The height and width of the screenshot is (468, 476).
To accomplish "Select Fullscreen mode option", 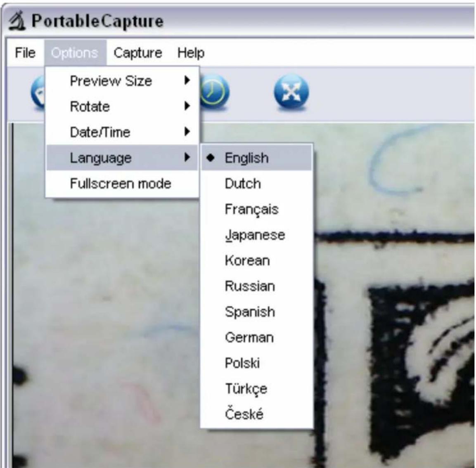I will (x=122, y=183).
